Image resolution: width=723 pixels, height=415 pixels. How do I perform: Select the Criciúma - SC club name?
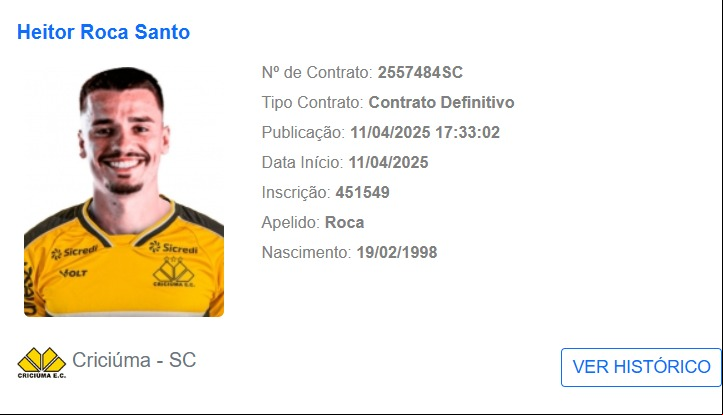click(134, 360)
